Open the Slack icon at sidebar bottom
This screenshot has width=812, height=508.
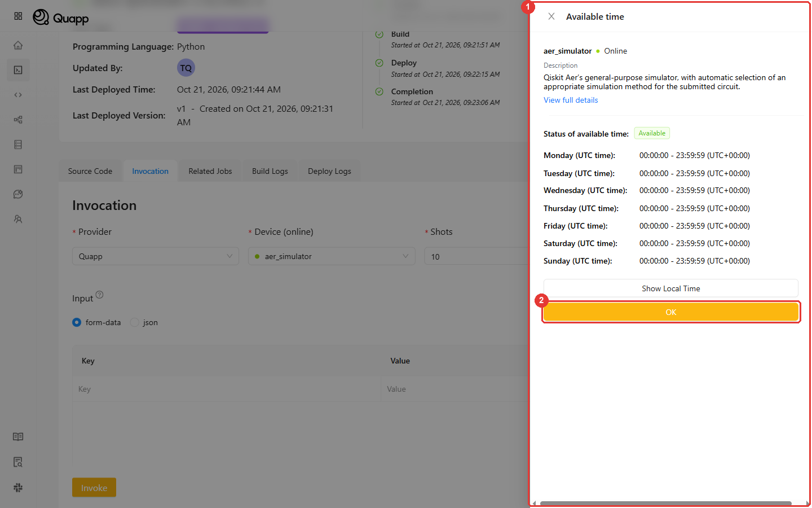(18, 488)
